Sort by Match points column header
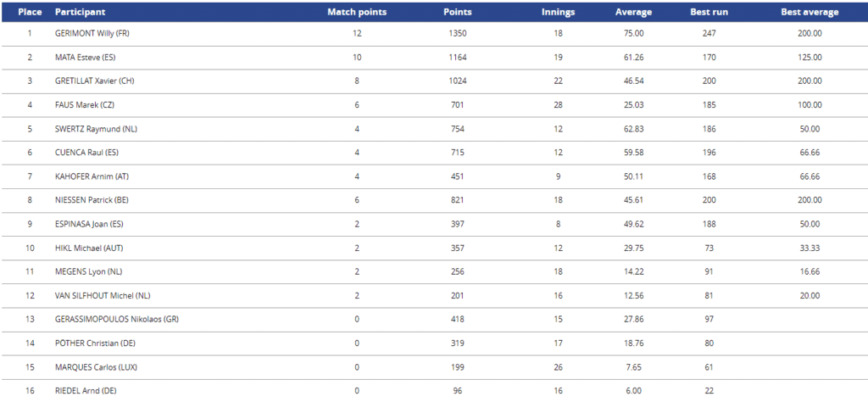Viewport: 868px width, 402px height. point(357,12)
